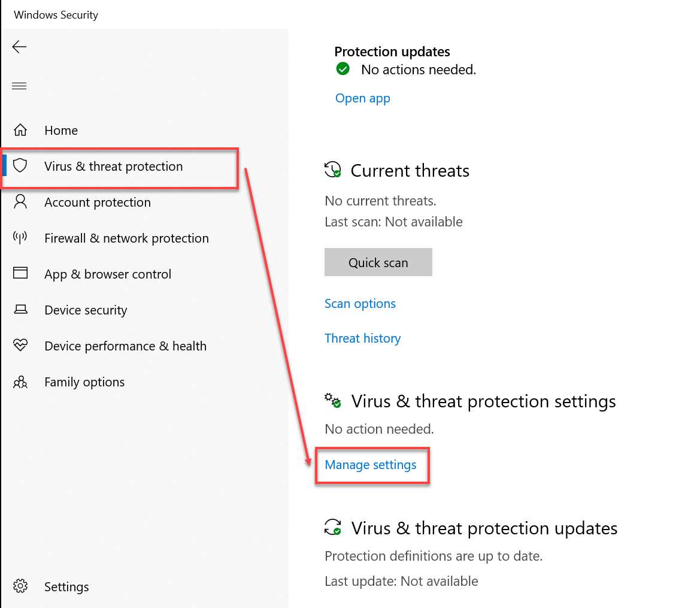Viewport: 700px width, 608px height.
Task: Click Manage settings link
Action: tap(370, 465)
